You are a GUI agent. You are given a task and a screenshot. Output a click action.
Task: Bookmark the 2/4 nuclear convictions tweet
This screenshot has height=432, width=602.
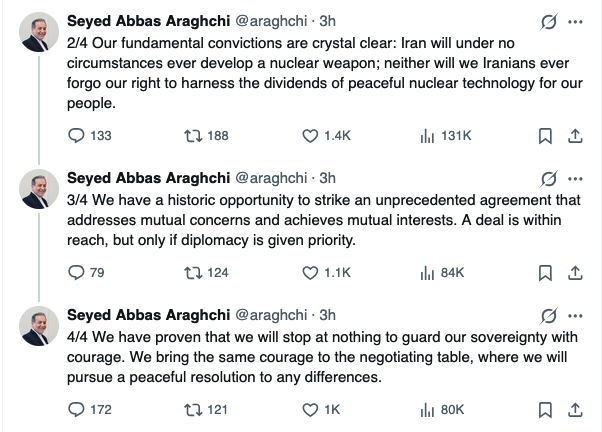(546, 135)
